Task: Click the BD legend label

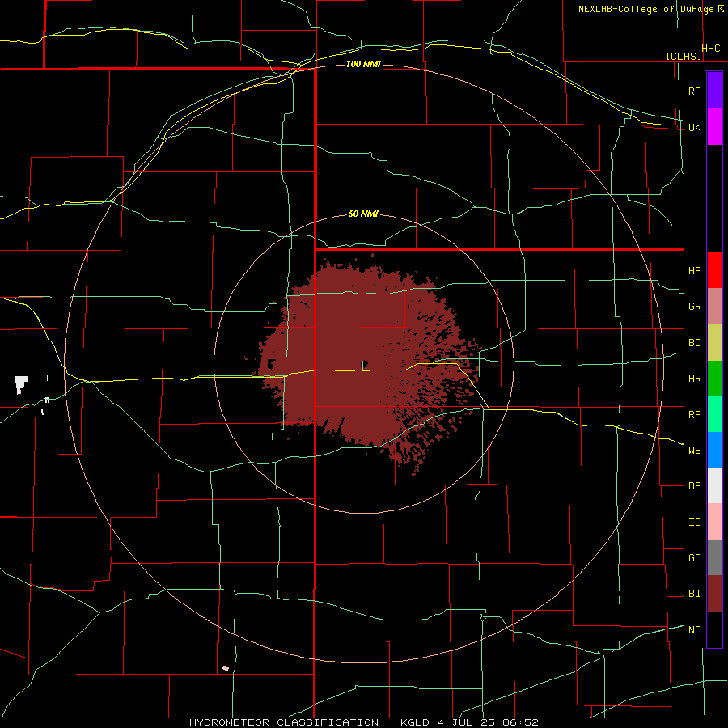Action: point(695,343)
